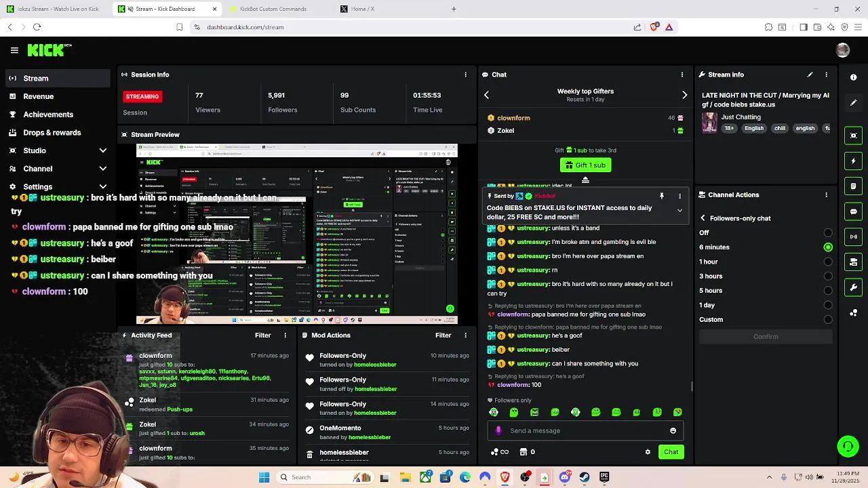
Task: Toggle the stream preview widget icon
Action: point(854,136)
